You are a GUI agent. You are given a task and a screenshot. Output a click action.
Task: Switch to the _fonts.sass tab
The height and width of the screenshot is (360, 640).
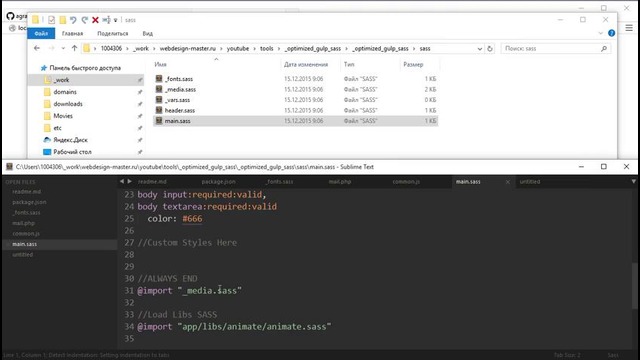pos(280,182)
